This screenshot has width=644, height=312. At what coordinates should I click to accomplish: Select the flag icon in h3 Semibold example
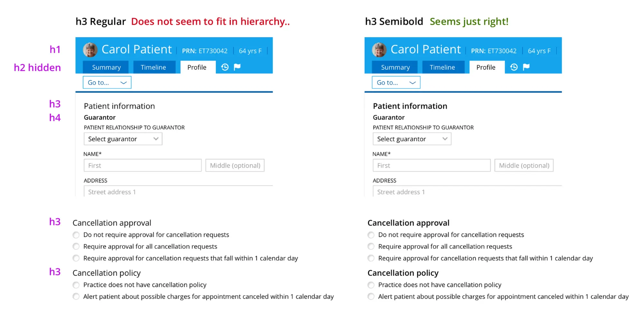(x=526, y=67)
